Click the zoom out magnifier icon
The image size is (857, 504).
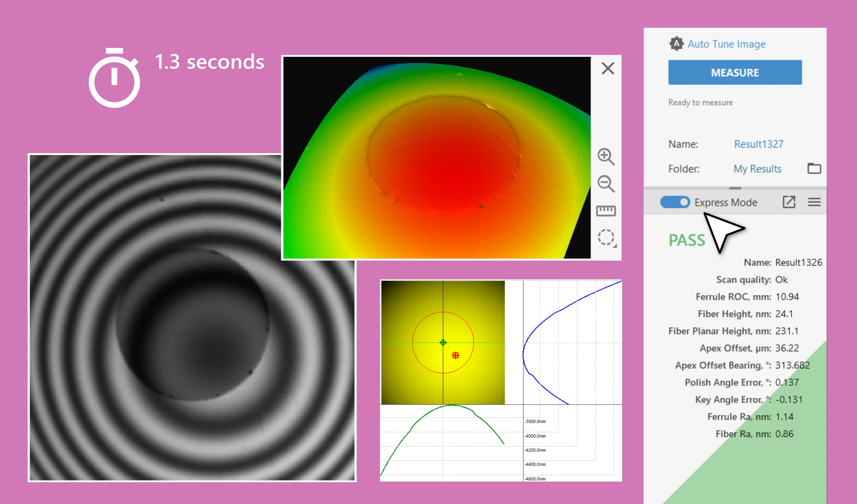pyautogui.click(x=606, y=184)
